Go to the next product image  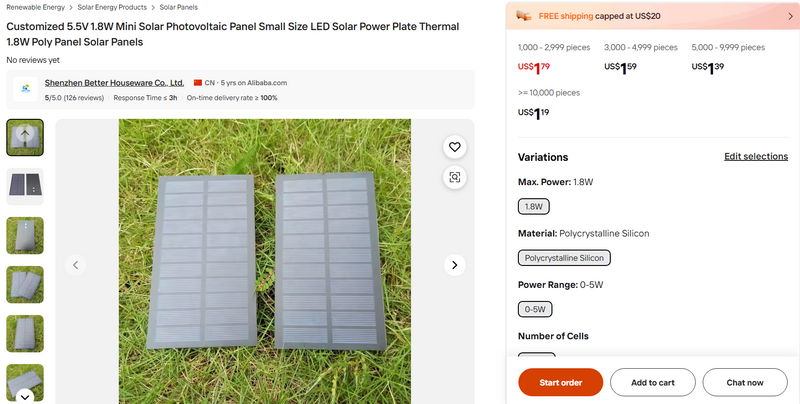454,265
